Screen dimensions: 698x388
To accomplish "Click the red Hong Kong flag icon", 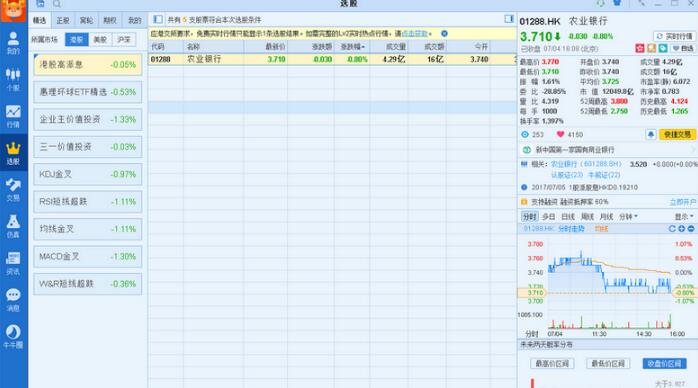I will (640, 48).
